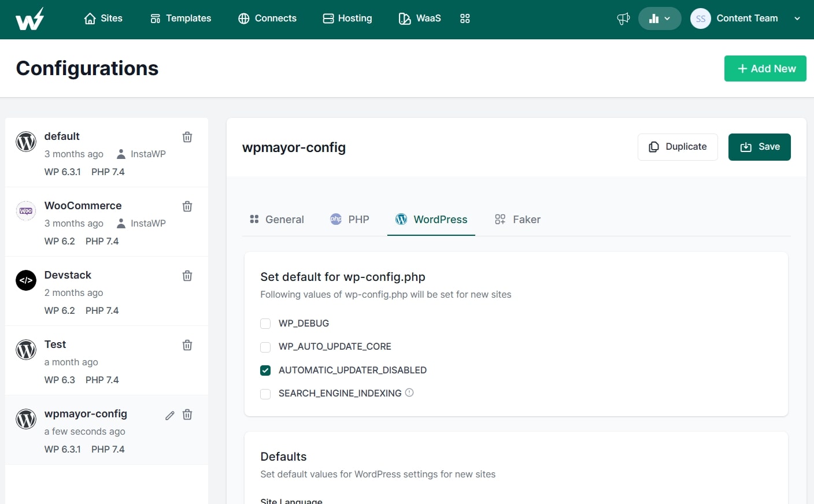Click the SS user avatar
The image size is (814, 504).
(701, 18)
